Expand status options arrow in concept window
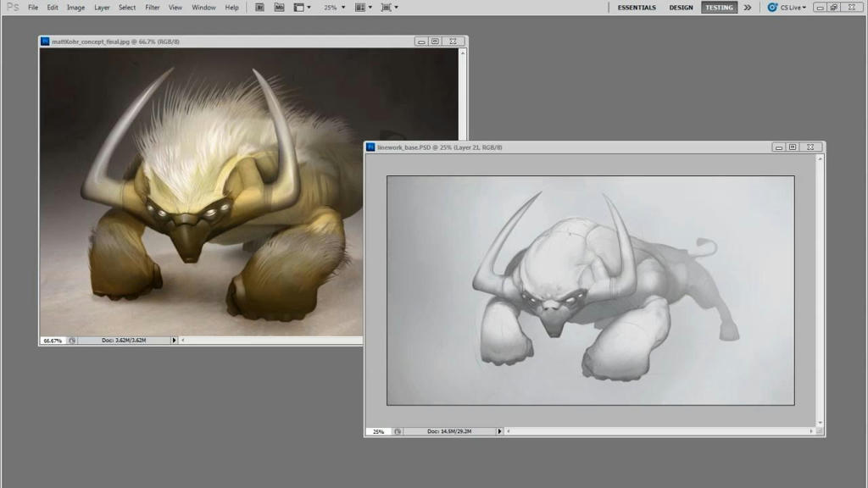 [174, 341]
